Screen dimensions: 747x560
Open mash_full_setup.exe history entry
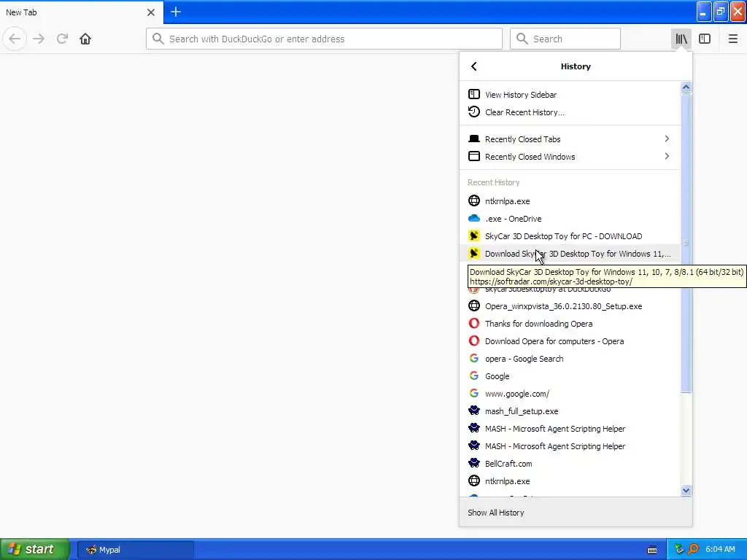(570, 411)
